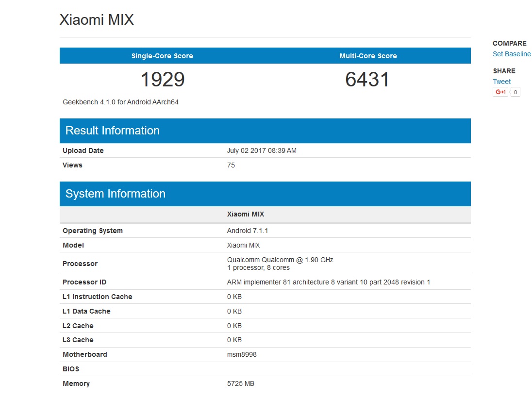Select the Android 7.1.1 value
Image resolution: width=532 pixels, height=399 pixels.
pos(248,231)
